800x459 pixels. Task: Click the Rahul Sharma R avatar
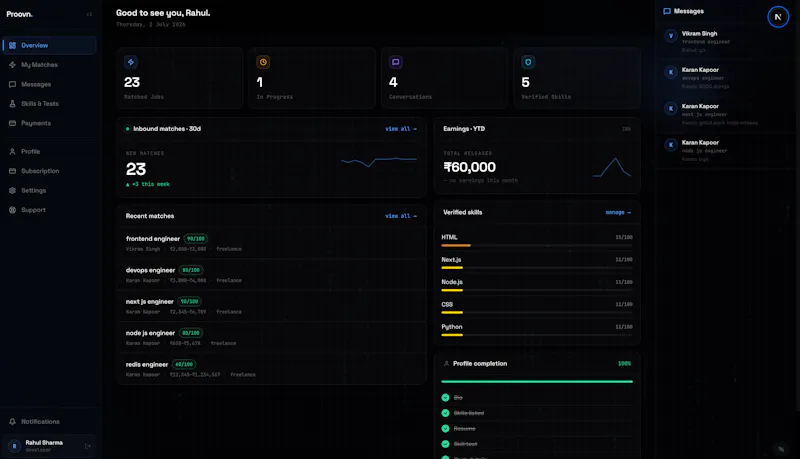[14, 446]
